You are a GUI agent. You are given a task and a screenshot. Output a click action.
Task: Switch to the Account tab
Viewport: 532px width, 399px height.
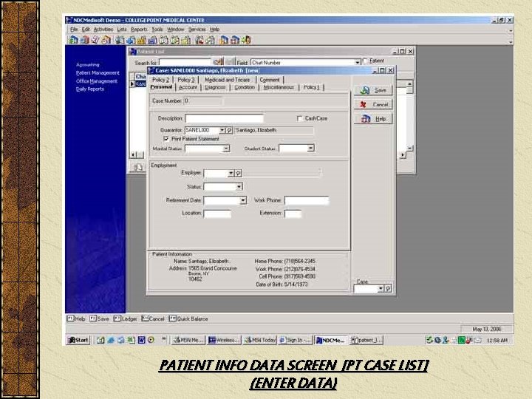tap(188, 87)
